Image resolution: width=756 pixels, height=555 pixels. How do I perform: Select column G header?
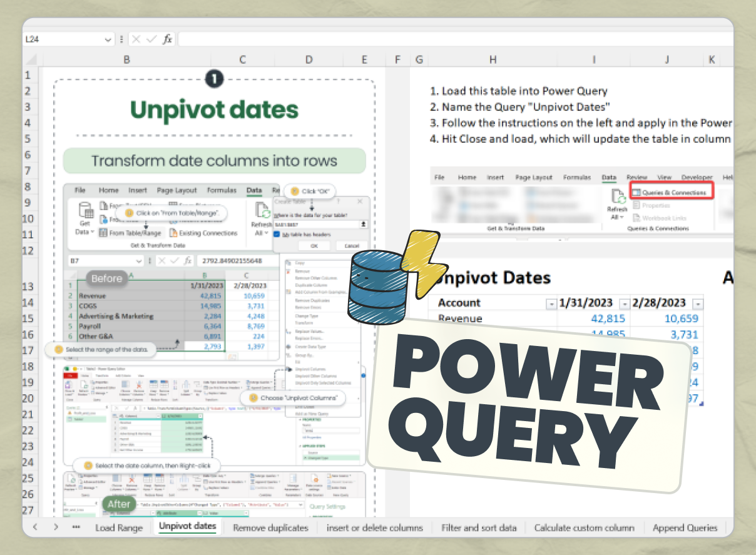point(419,59)
